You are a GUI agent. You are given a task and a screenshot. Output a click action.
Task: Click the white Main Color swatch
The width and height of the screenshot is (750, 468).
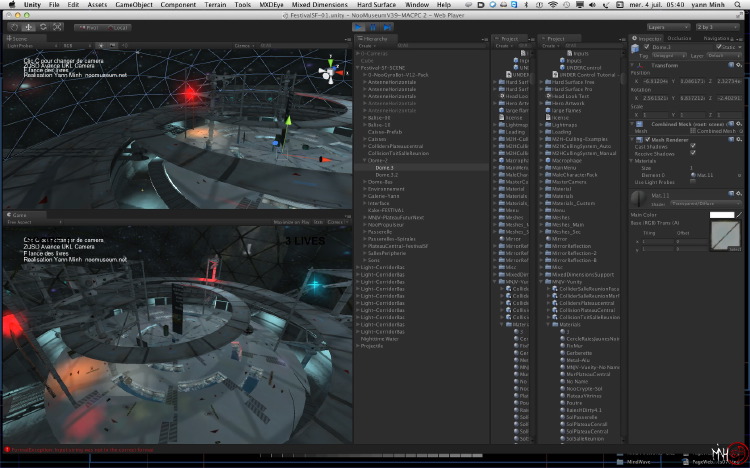[x=723, y=214]
